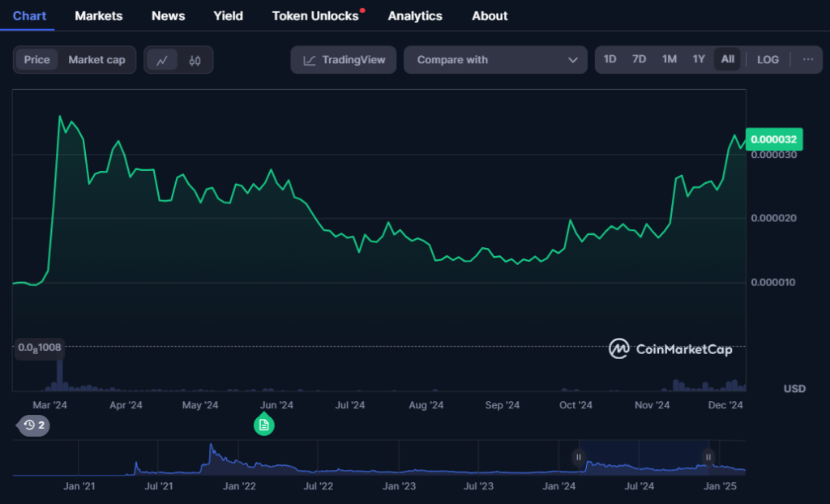Open the Token Unlocks tab
The height and width of the screenshot is (504, 830).
coord(315,16)
